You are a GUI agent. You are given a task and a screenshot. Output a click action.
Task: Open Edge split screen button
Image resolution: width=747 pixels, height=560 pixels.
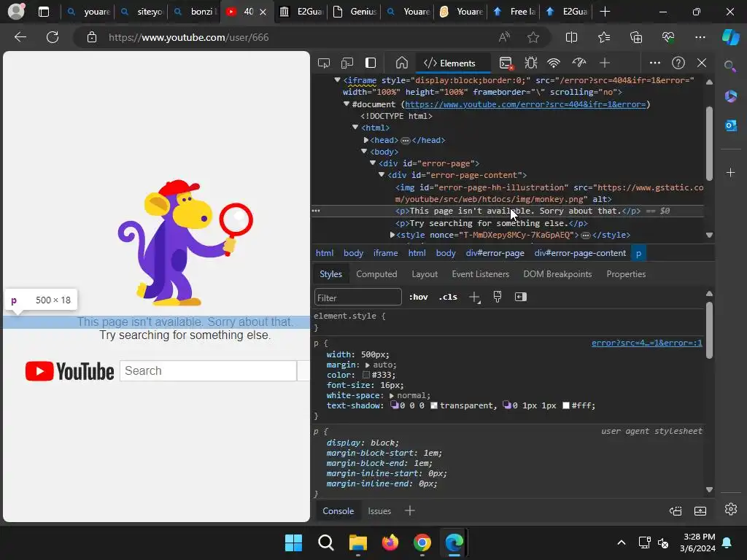pyautogui.click(x=572, y=37)
